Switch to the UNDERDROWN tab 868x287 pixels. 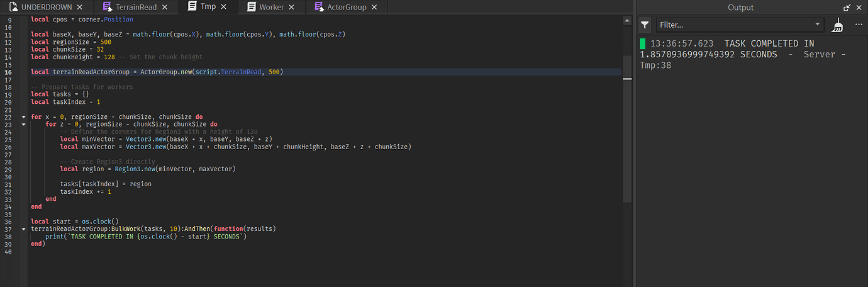point(46,8)
